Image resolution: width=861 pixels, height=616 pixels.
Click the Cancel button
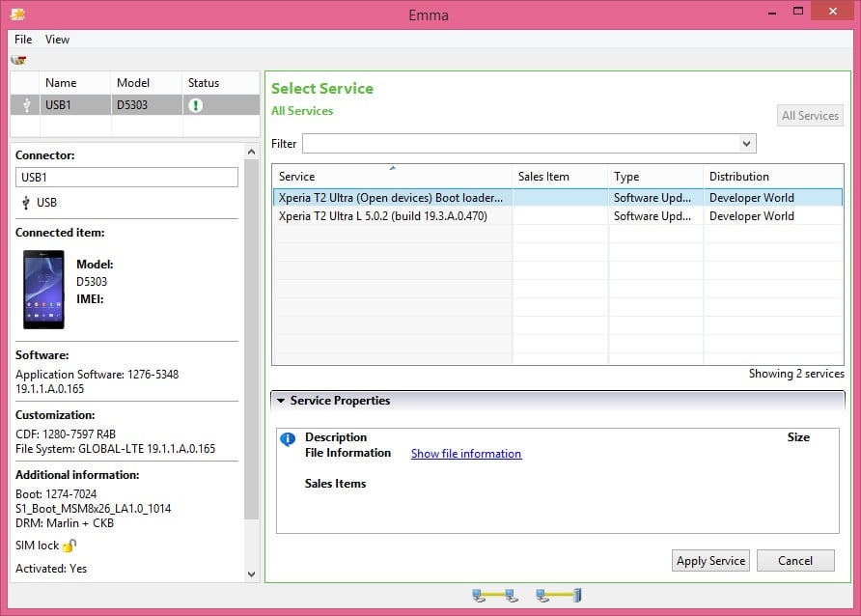pyautogui.click(x=795, y=560)
